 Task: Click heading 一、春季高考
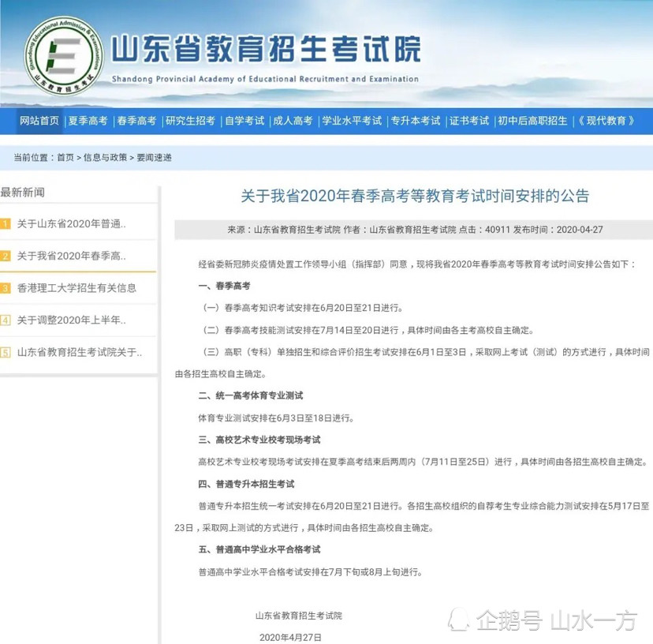225,286
